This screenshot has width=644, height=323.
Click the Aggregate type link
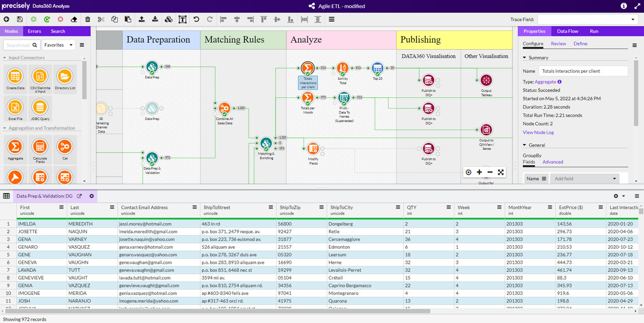coord(545,82)
